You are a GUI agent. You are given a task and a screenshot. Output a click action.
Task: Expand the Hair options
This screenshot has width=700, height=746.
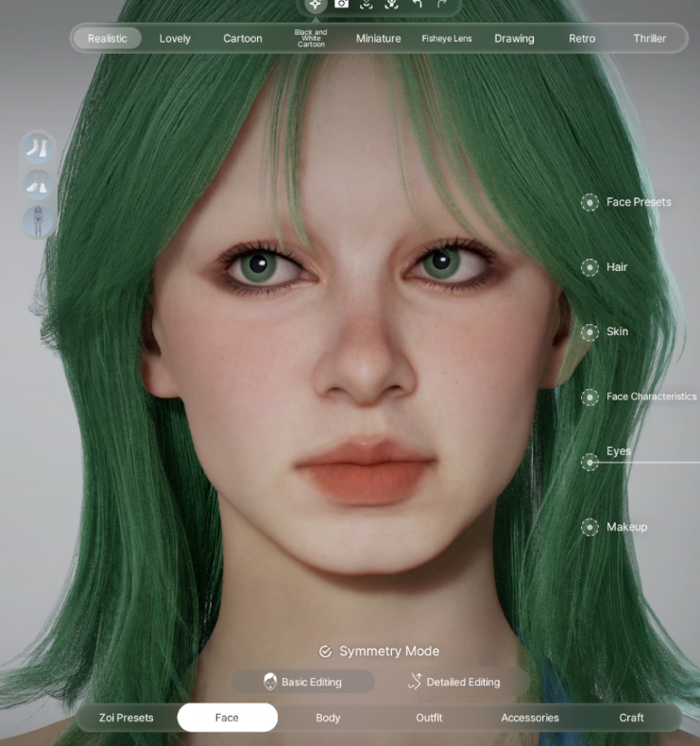coord(589,267)
